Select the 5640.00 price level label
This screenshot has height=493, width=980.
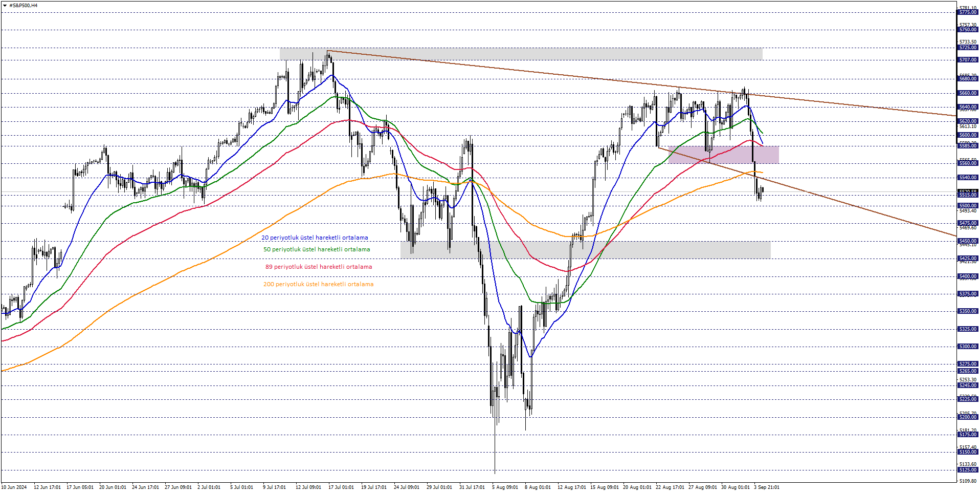click(968, 108)
